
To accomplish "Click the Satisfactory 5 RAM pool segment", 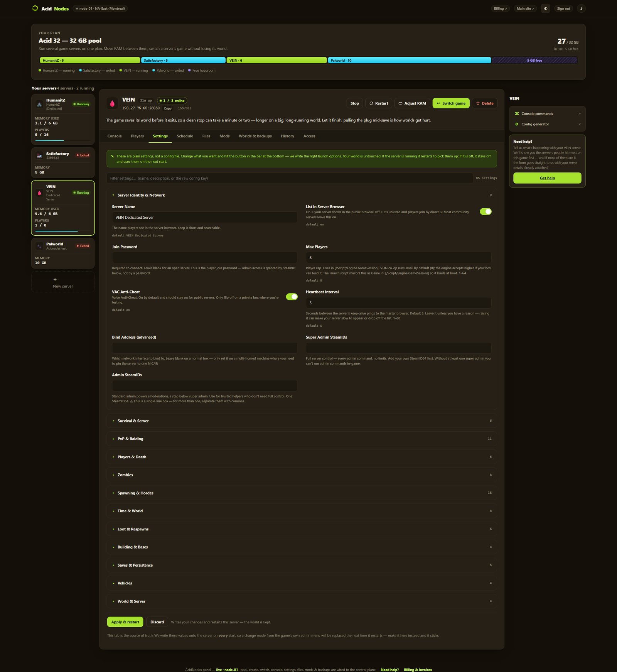I will click(x=183, y=61).
